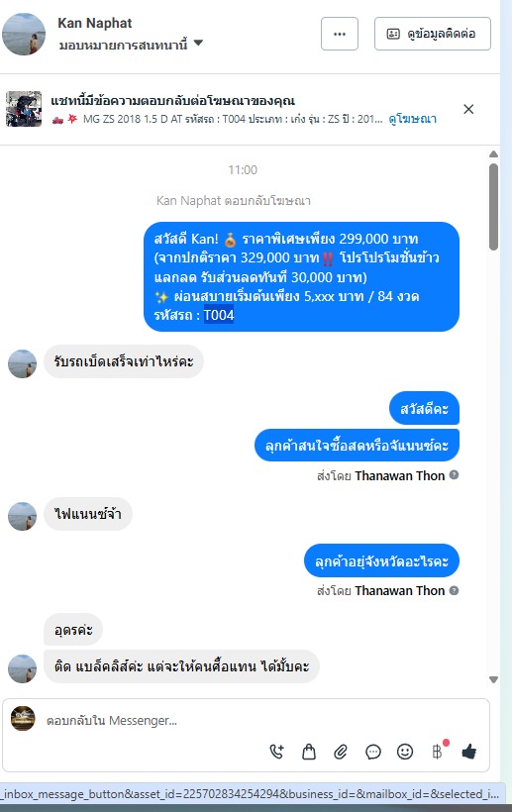Click the scrollbar down arrow
This screenshot has width=512, height=812.
[x=494, y=679]
